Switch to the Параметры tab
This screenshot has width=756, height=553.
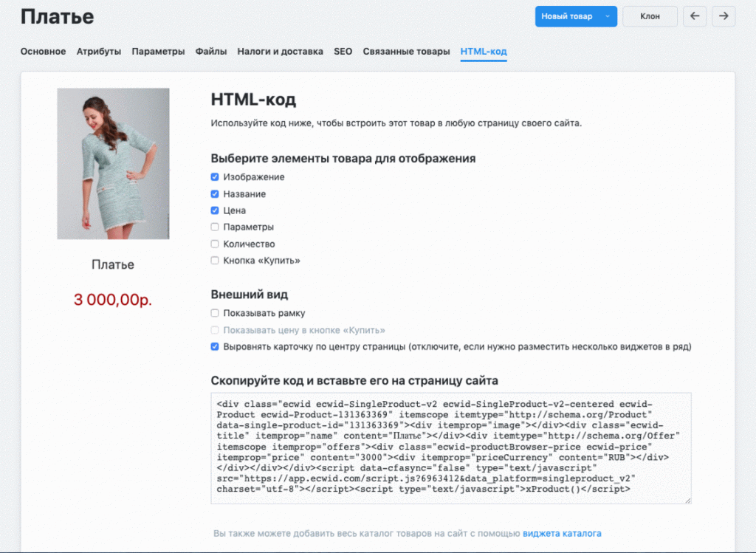[x=158, y=52]
